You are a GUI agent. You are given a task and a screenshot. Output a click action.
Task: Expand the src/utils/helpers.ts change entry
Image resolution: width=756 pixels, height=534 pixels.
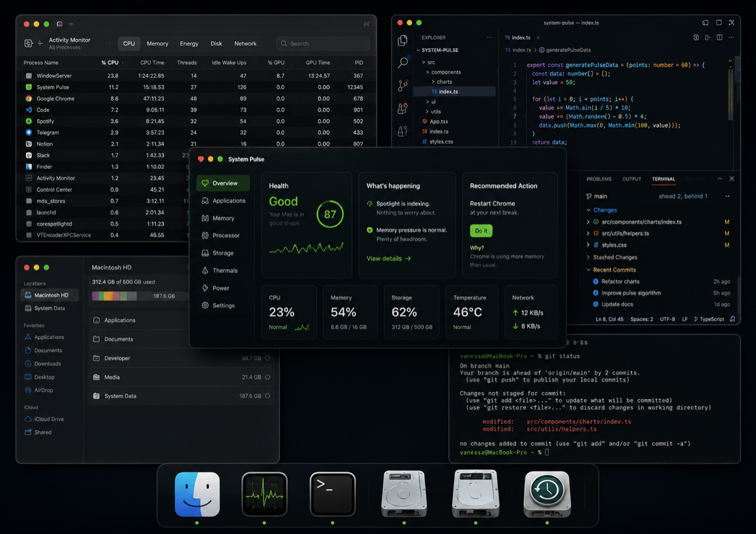click(x=588, y=233)
